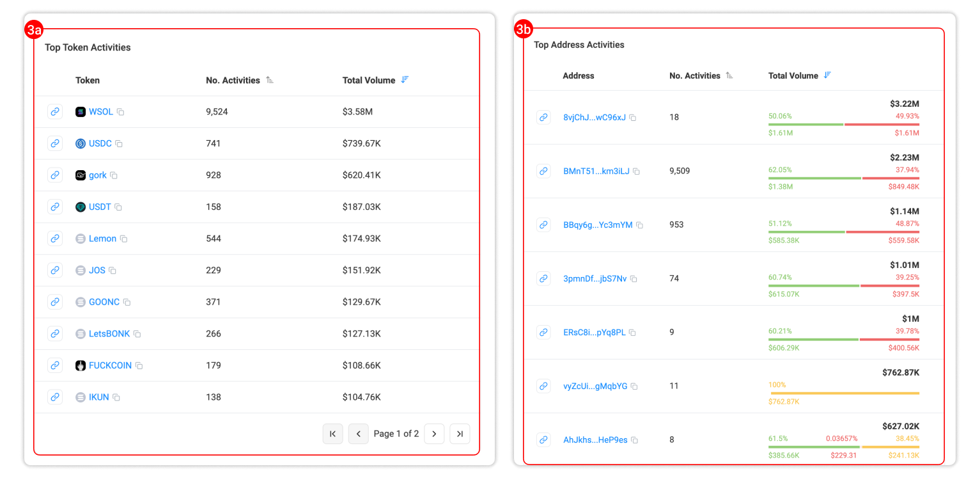Screen dimensions: 980x492
Task: Copy address vyZcUi...gMqbYG
Action: point(634,386)
